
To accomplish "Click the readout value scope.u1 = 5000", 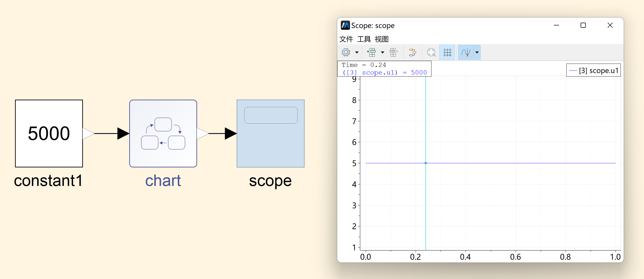I will point(385,72).
